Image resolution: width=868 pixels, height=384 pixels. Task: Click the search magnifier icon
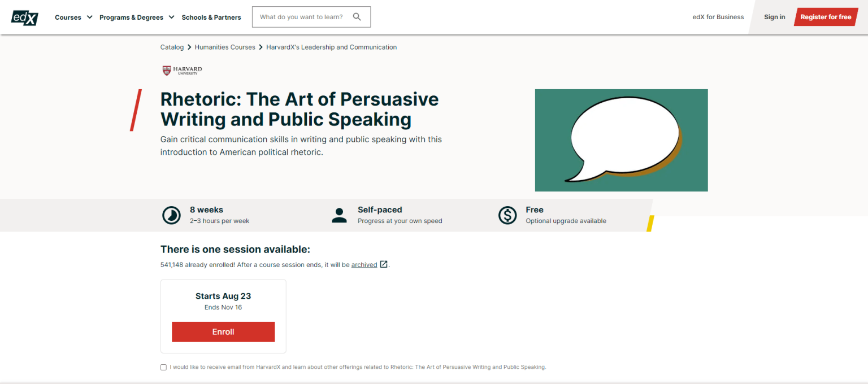(357, 17)
